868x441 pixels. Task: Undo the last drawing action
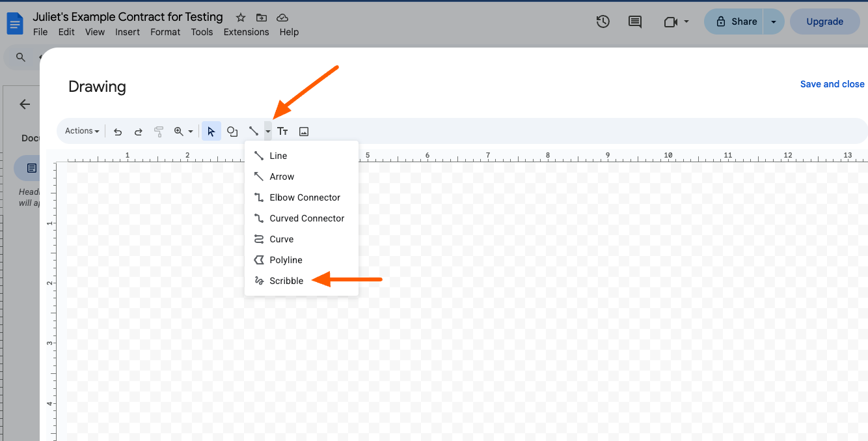[118, 131]
